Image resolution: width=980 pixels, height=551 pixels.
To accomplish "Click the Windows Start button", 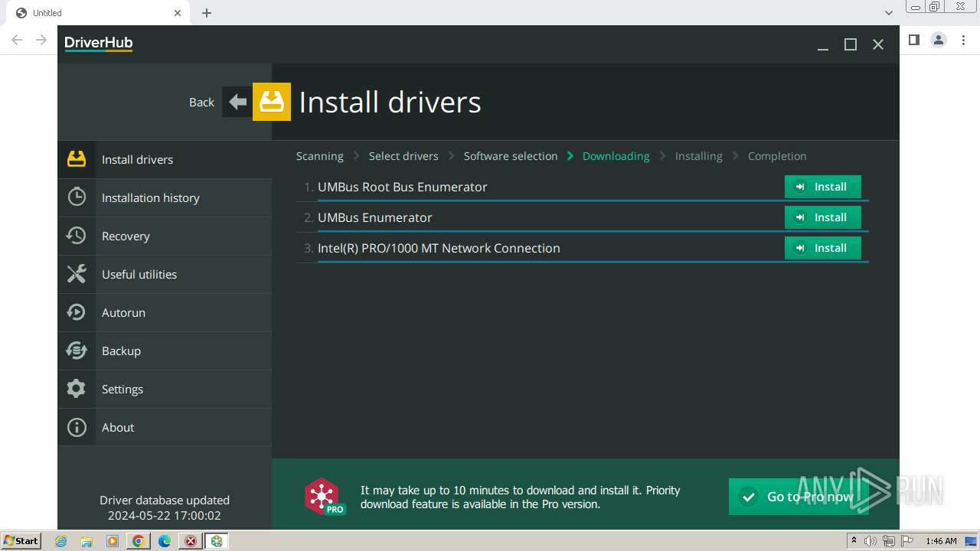I will (x=21, y=541).
